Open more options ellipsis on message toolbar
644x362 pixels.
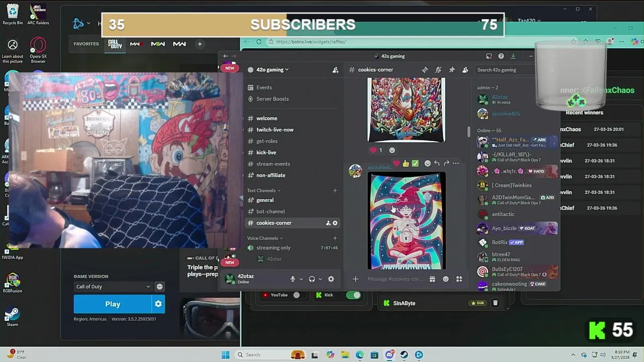(x=456, y=163)
